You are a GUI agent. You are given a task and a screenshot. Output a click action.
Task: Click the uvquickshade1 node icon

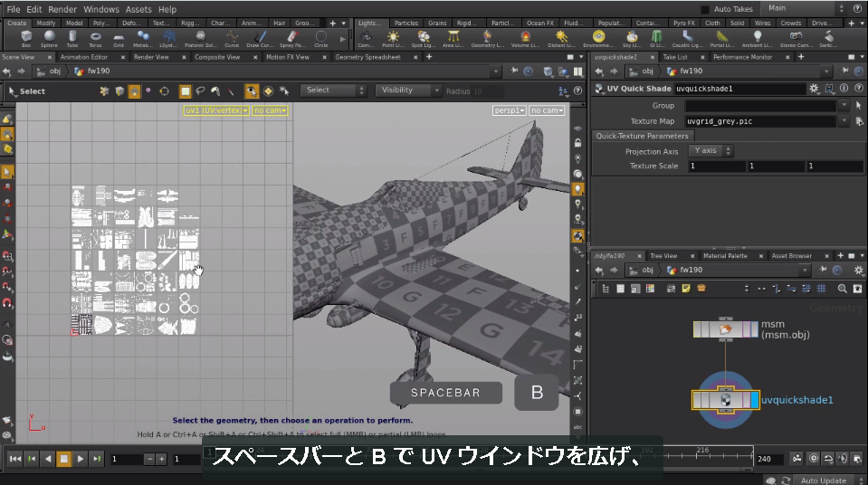click(725, 400)
